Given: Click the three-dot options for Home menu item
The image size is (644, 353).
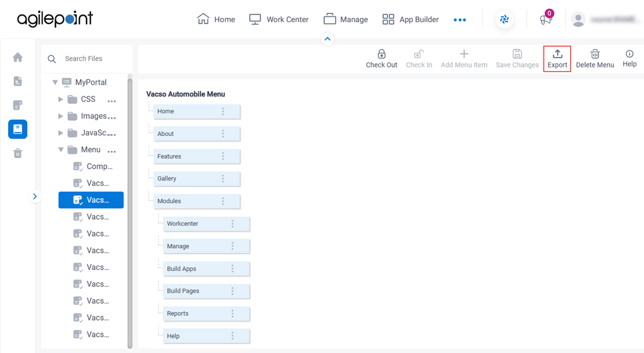Looking at the screenshot, I should (223, 111).
